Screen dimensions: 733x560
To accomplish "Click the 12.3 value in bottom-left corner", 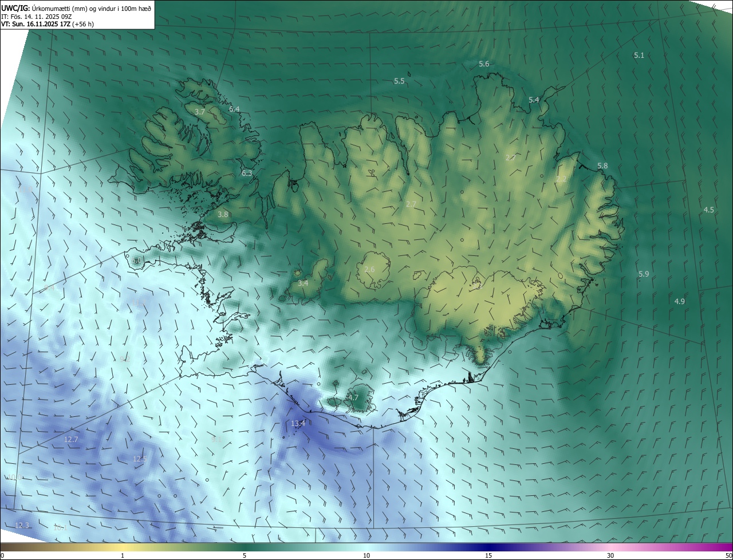I will (x=22, y=525).
